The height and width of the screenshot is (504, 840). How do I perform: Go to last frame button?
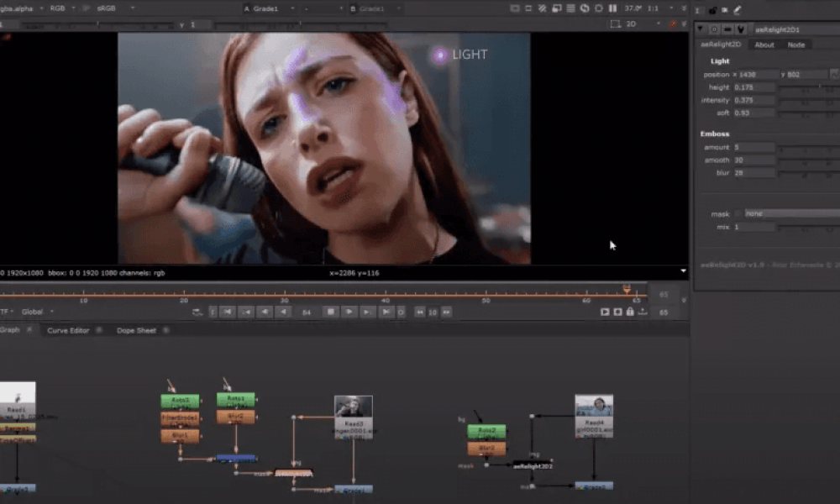click(386, 312)
